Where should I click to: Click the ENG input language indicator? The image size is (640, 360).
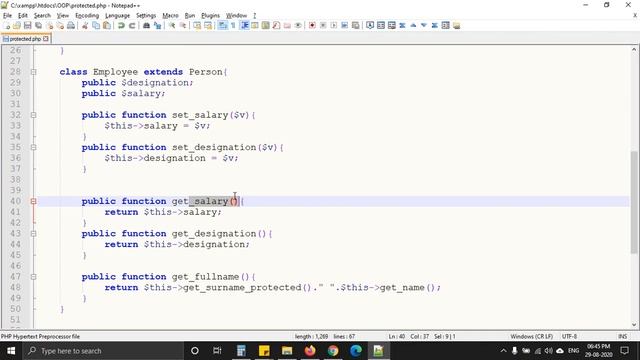[x=573, y=351]
